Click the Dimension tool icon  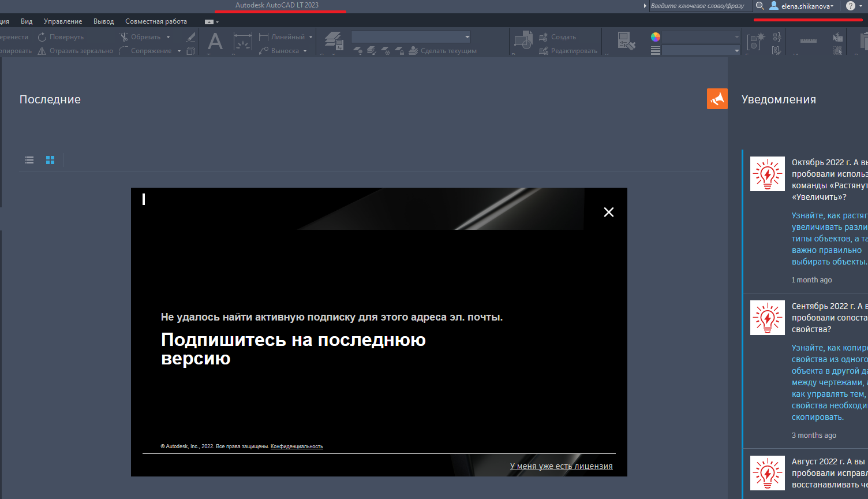point(242,42)
